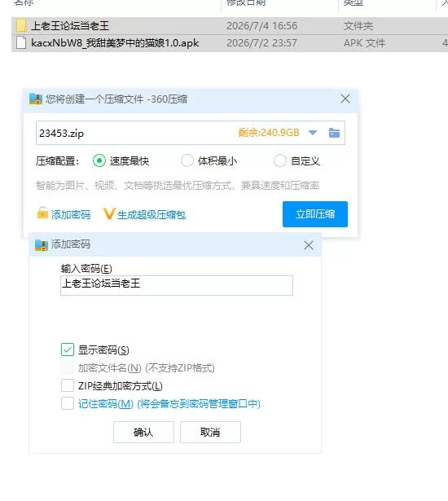This screenshot has height=501, width=448.
Task: Select the 上老王论坛当老王 folder icon
Action: tap(21, 25)
